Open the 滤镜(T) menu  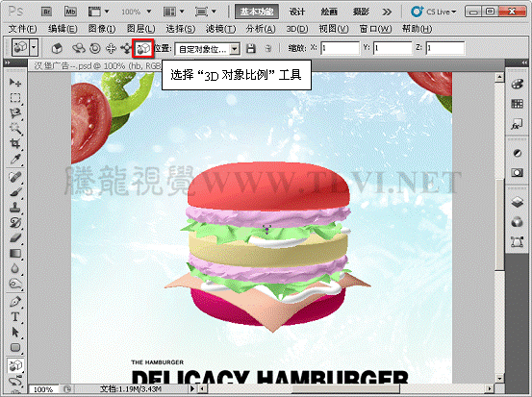220,29
